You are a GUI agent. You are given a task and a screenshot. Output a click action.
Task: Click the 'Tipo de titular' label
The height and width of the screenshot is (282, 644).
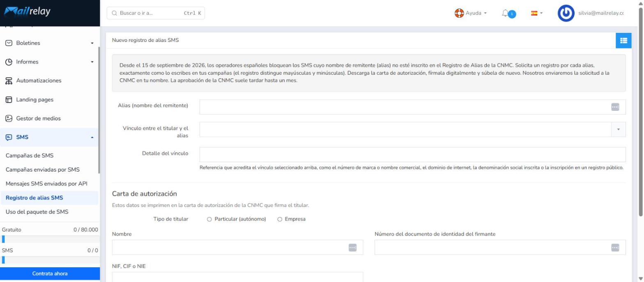(x=171, y=219)
